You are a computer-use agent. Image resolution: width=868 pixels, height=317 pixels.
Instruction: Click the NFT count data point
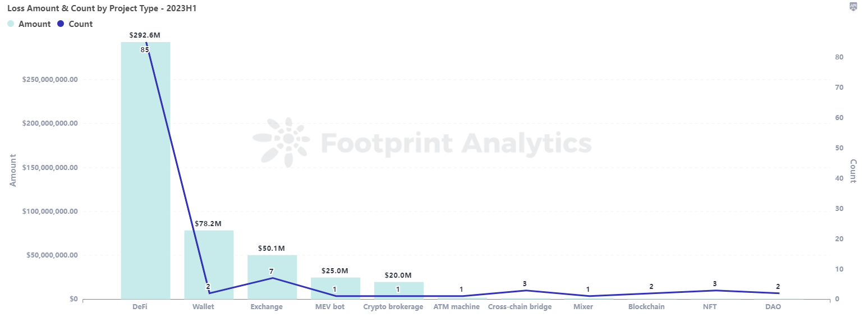(x=715, y=290)
